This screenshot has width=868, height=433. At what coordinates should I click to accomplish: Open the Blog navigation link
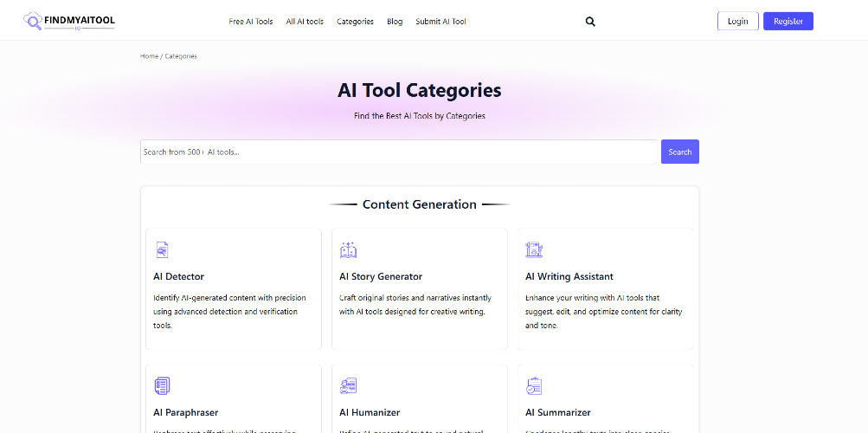(x=395, y=22)
